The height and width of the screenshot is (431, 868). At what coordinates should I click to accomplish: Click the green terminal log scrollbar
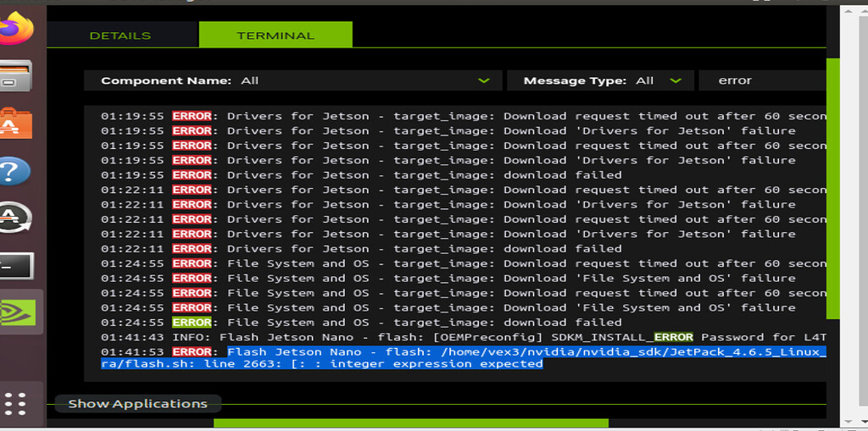click(832, 186)
